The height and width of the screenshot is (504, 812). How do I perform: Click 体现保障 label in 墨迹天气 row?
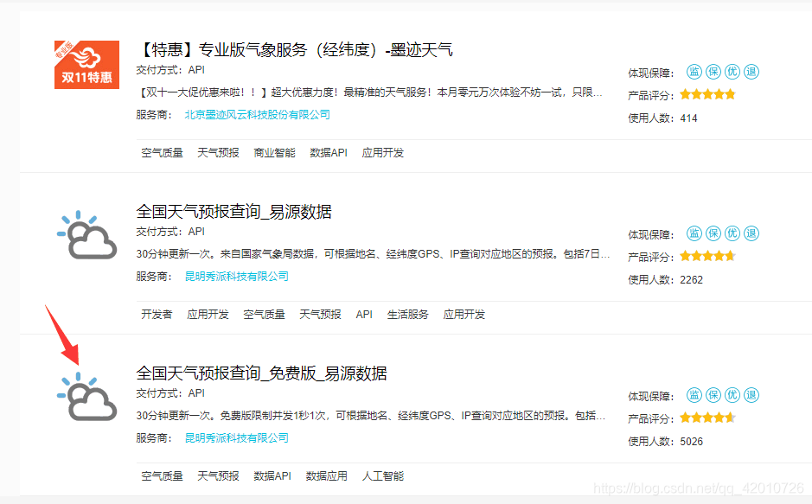point(651,73)
